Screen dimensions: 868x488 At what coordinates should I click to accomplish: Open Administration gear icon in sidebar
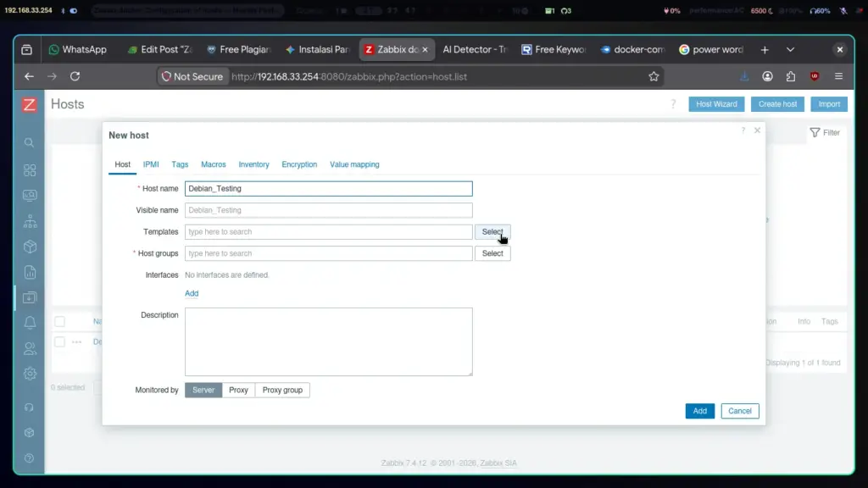(30, 374)
